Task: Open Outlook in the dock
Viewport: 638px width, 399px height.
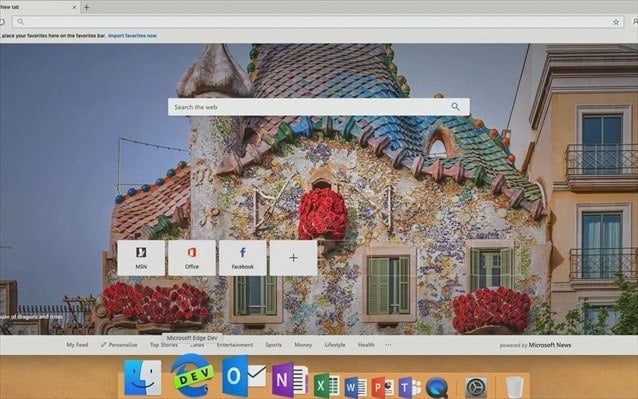Action: tap(244, 376)
